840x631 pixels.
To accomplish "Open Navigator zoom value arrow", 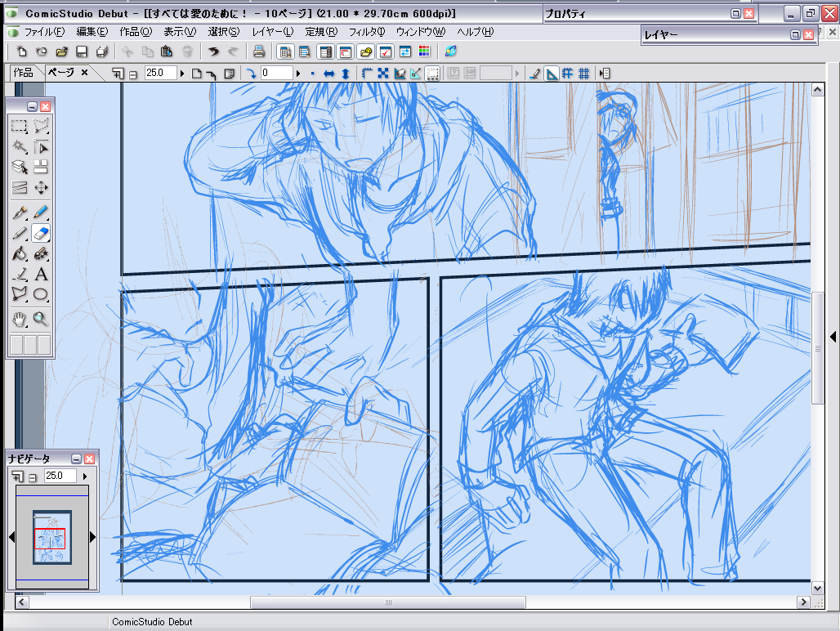I will pyautogui.click(x=85, y=476).
